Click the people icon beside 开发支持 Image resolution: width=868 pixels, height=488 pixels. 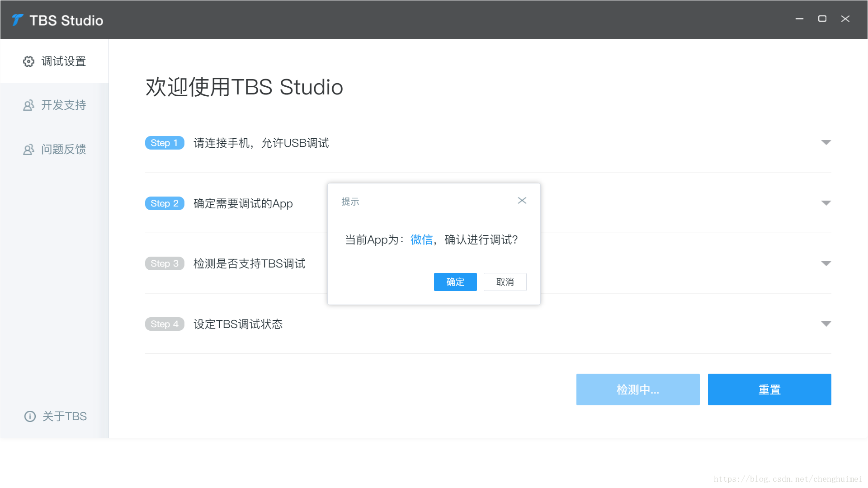[29, 105]
